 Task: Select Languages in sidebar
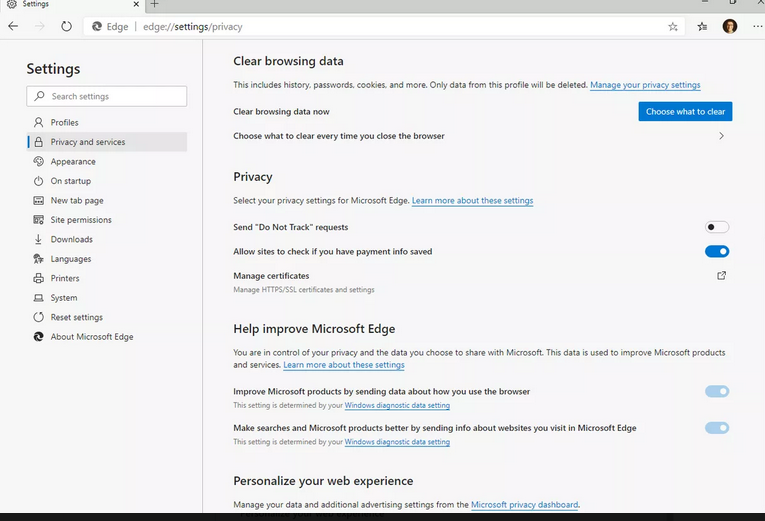(107, 259)
